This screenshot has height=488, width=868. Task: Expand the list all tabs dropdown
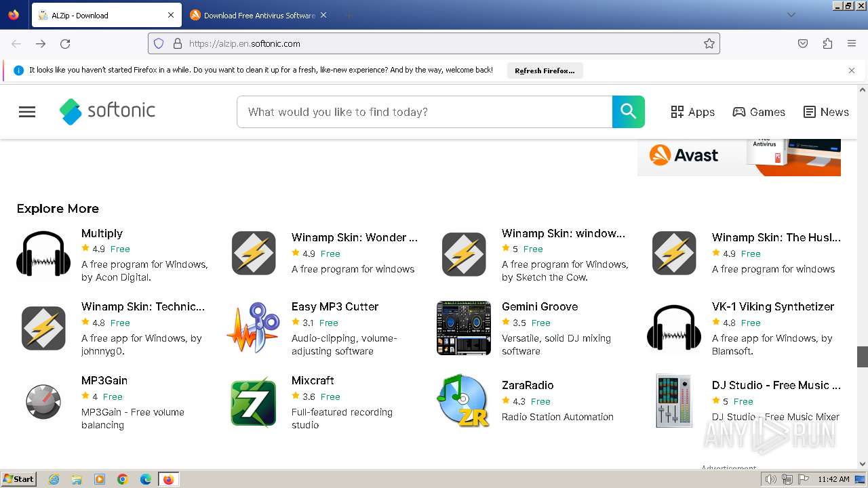pos(791,15)
